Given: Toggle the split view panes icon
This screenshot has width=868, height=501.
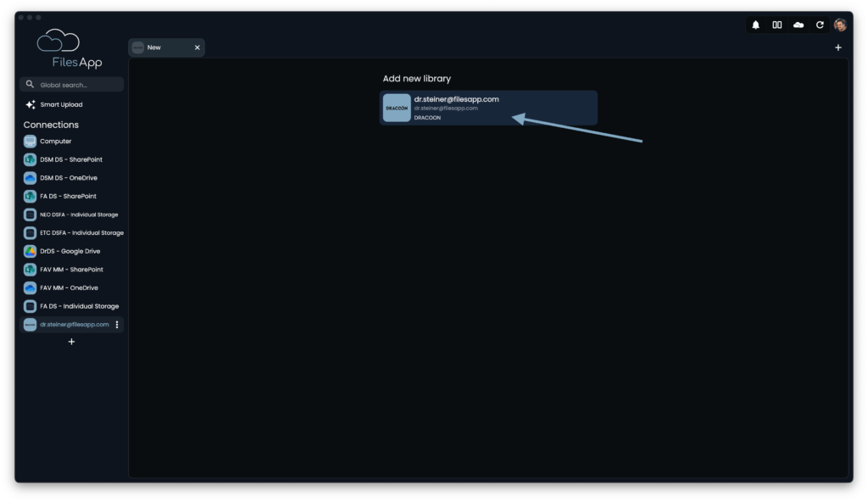Looking at the screenshot, I should (x=777, y=25).
